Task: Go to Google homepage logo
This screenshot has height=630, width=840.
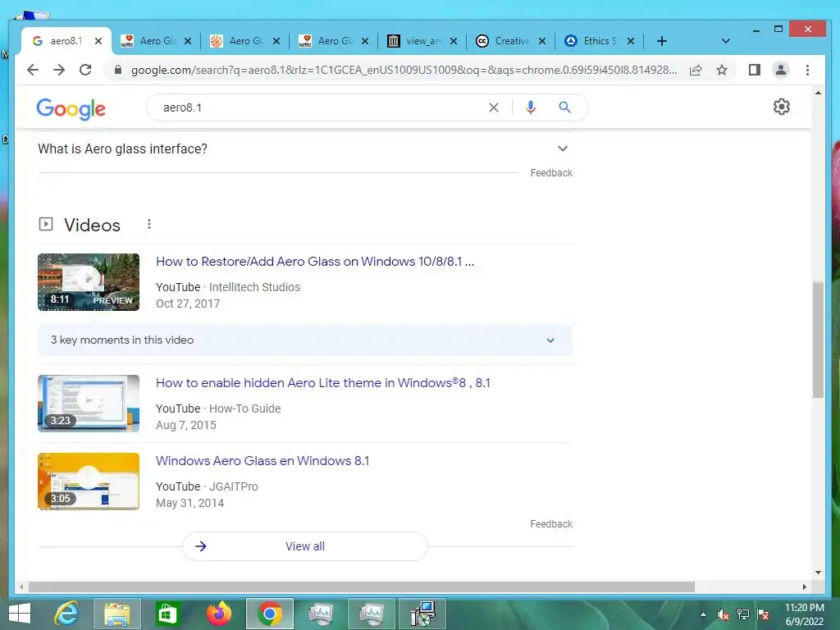Action: pos(71,109)
